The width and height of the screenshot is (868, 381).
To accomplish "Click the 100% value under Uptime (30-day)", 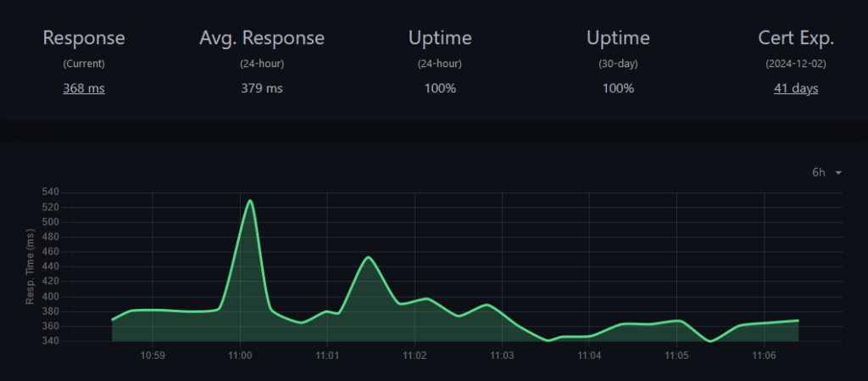I will (x=618, y=88).
